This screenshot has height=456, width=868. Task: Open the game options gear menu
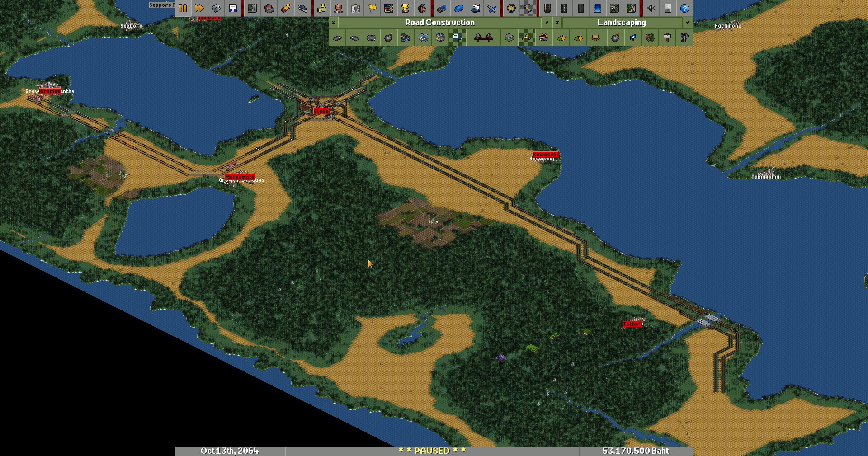[216, 8]
